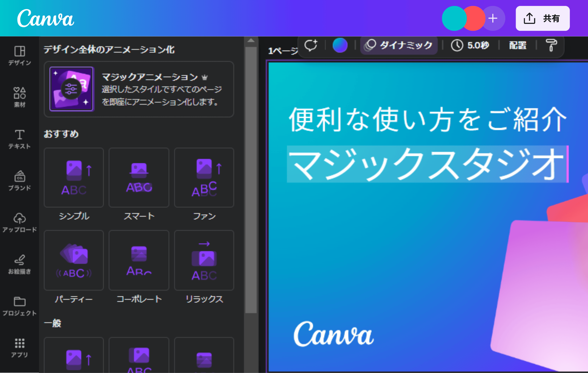The image size is (588, 373).
Task: Open the 素材 (Elements) sidebar tab
Action: tap(20, 97)
